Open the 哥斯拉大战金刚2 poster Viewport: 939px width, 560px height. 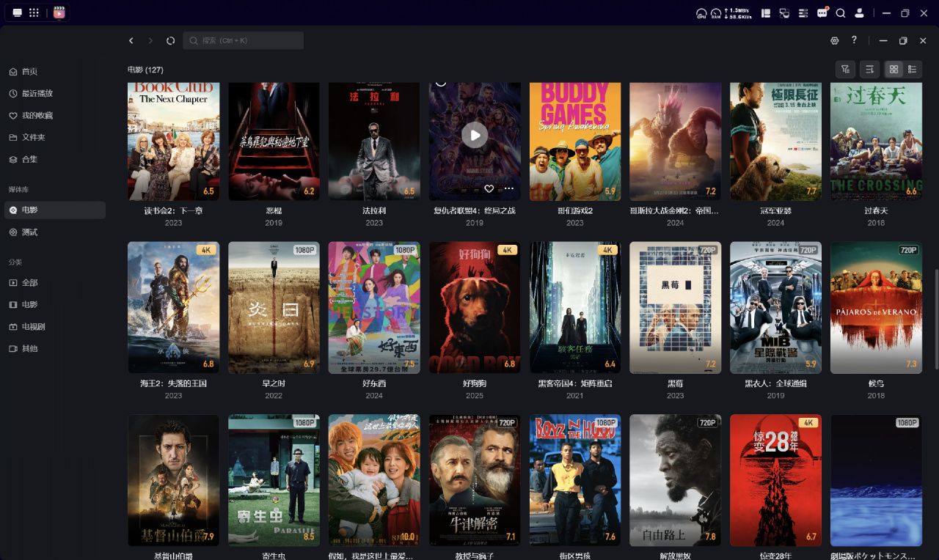(x=676, y=141)
